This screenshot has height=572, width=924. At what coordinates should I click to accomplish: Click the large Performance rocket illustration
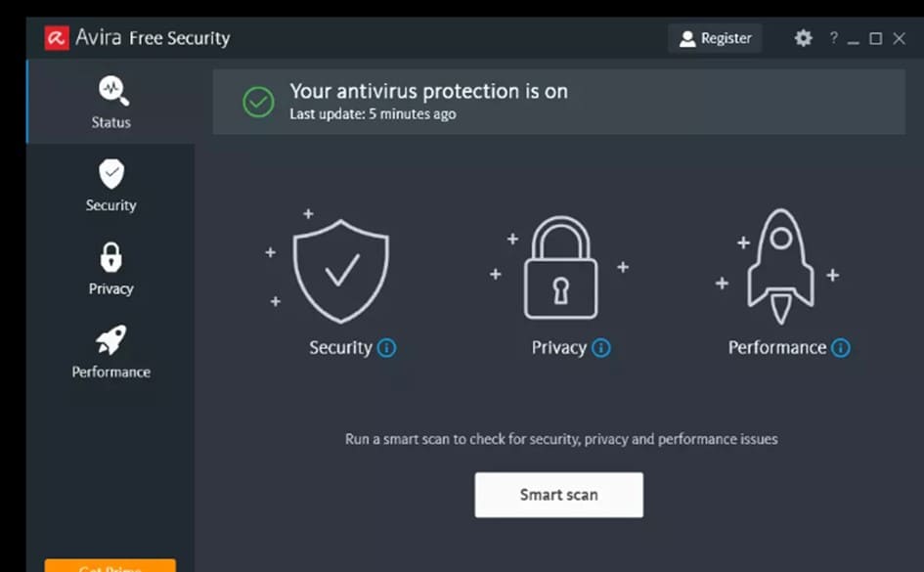(x=779, y=264)
